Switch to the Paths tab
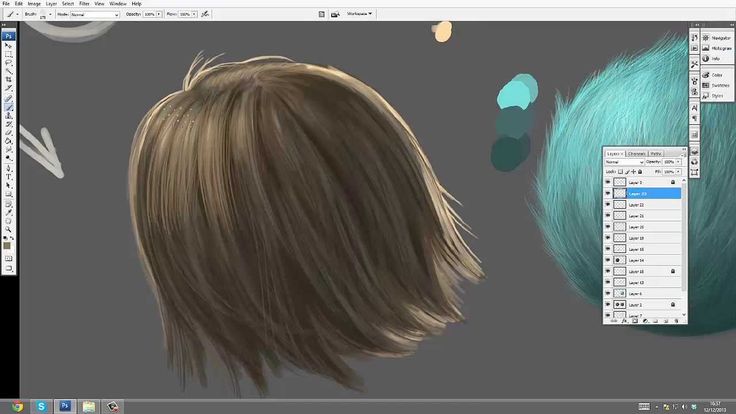 [656, 153]
